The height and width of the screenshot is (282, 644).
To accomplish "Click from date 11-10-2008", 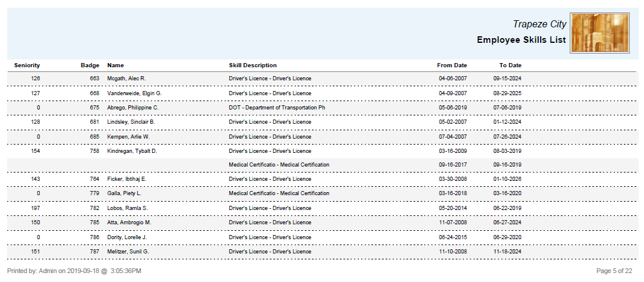I will 453,252.
